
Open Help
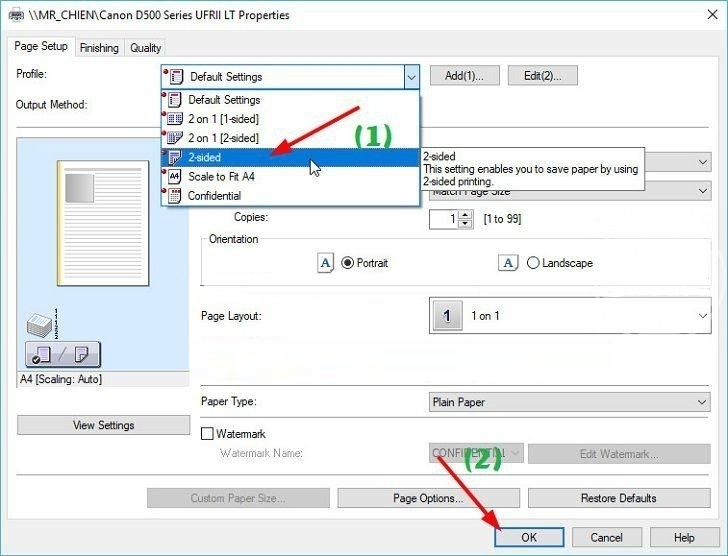(x=685, y=537)
